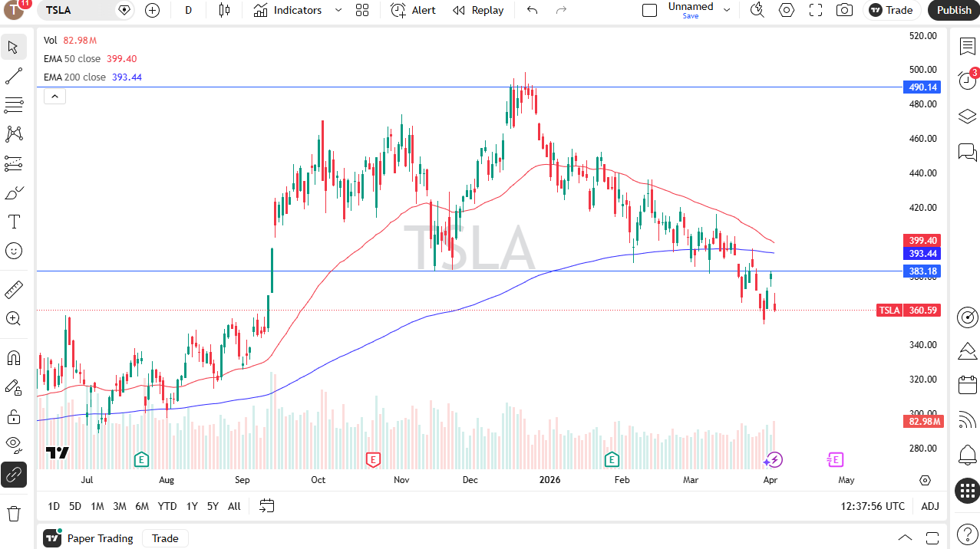Click the undo arrow
Image resolution: width=980 pixels, height=549 pixels.
tap(532, 10)
